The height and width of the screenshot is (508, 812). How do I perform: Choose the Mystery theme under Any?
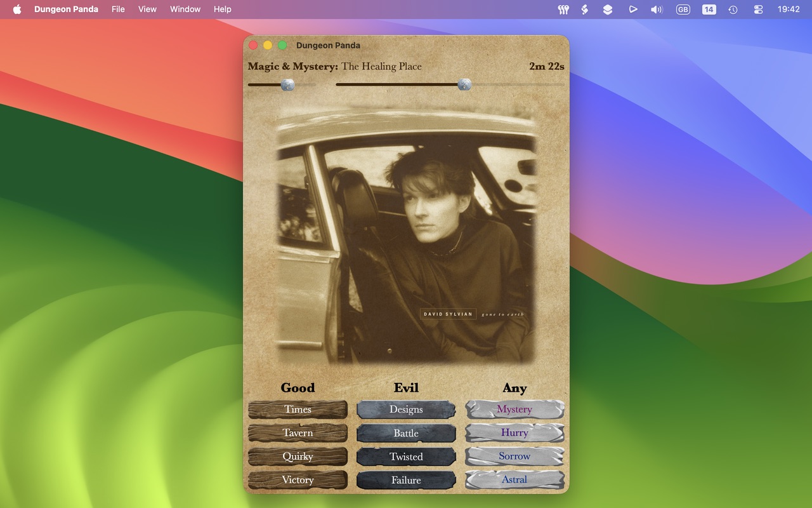pos(514,410)
